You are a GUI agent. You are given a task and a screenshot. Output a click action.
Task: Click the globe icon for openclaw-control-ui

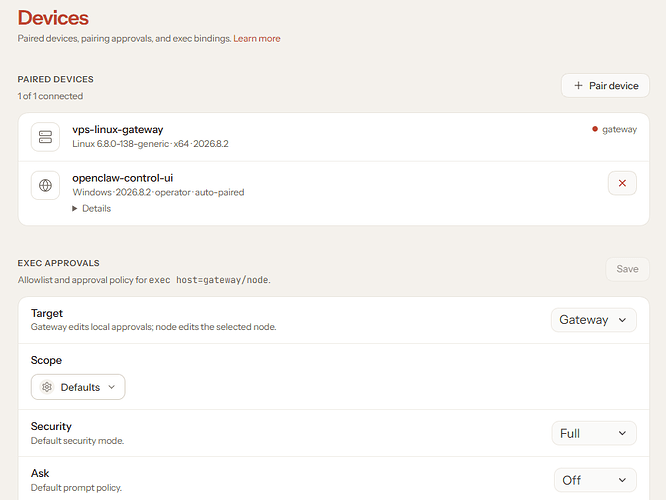pos(45,185)
